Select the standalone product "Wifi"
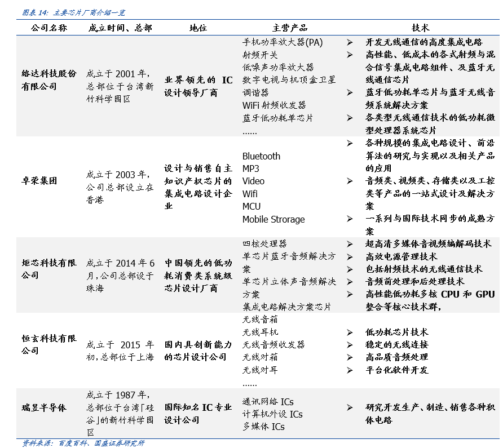The width and height of the screenshot is (503, 448). [250, 194]
